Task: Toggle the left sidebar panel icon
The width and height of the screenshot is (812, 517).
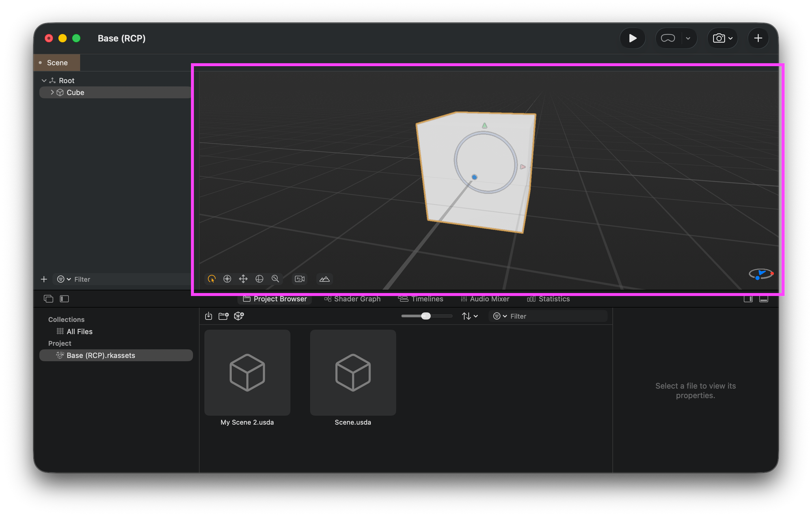Action: 64,299
